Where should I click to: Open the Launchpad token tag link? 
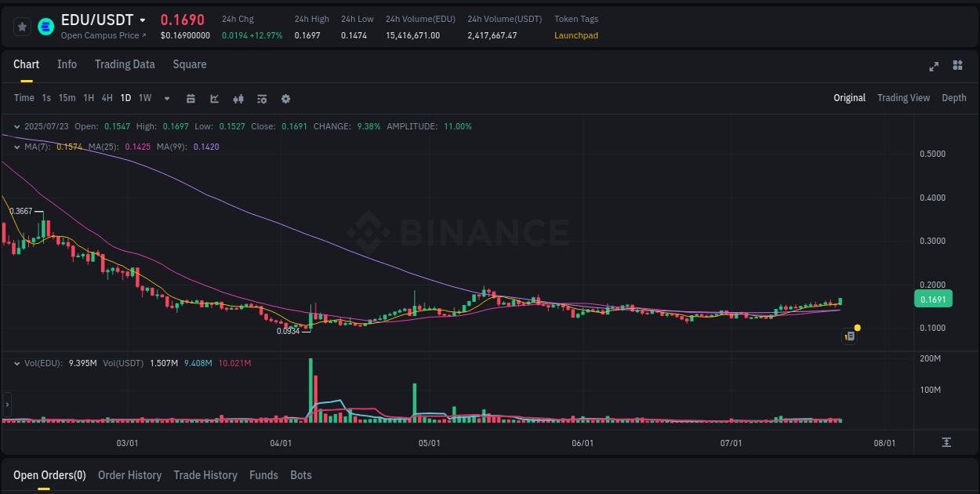coord(576,35)
